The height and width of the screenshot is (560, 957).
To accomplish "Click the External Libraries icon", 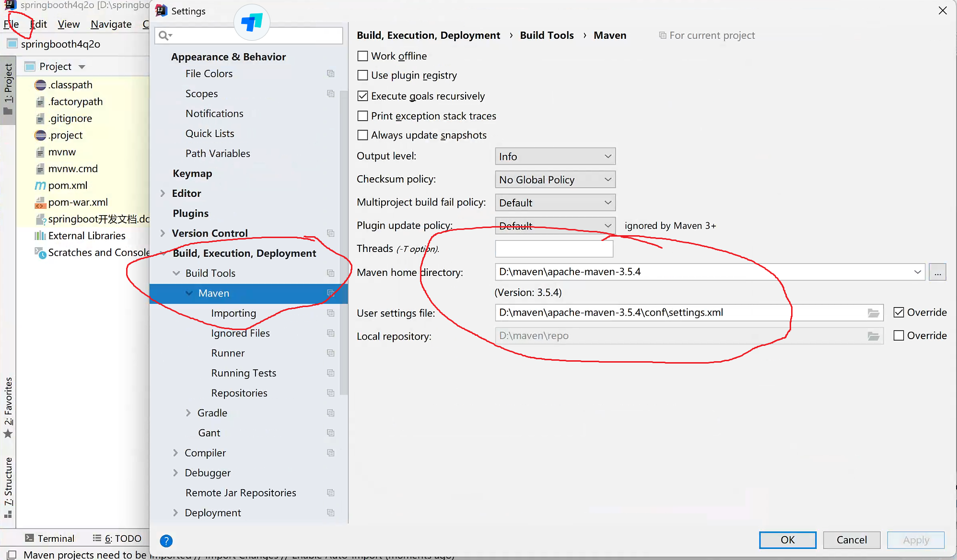I will [40, 236].
